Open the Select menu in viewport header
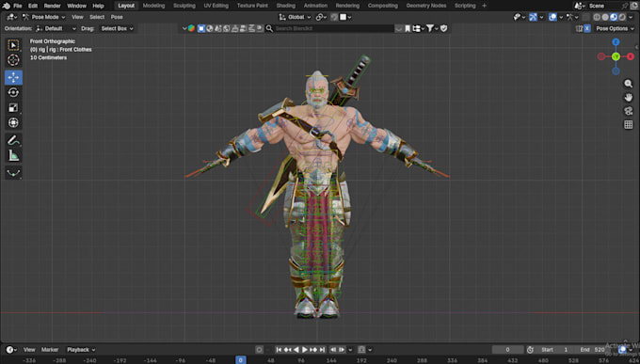Image resolution: width=640 pixels, height=364 pixels. click(x=97, y=17)
